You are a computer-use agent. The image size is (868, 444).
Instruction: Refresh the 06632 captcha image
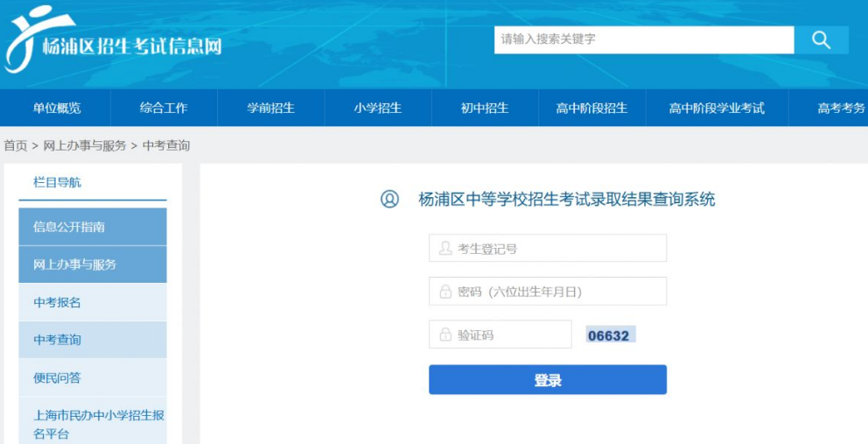611,335
